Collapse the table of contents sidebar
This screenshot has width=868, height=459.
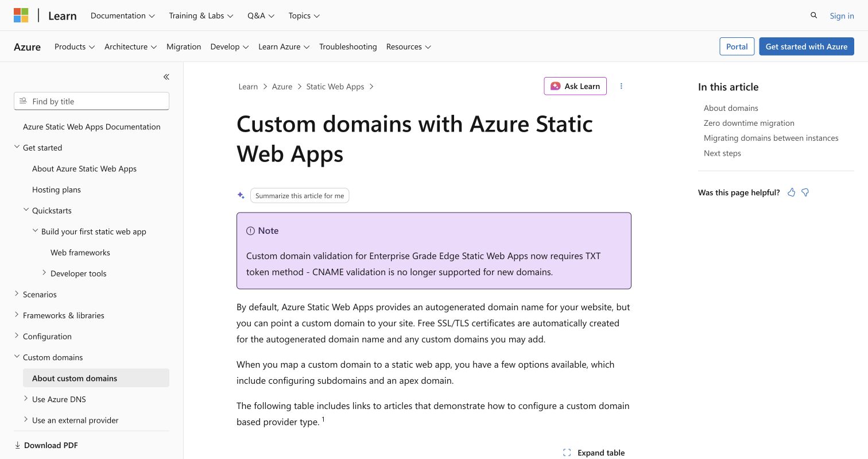coord(166,77)
